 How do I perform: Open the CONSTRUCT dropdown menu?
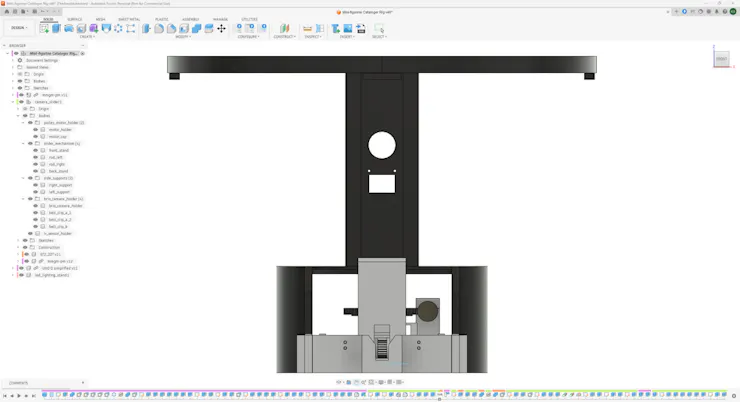(x=284, y=37)
